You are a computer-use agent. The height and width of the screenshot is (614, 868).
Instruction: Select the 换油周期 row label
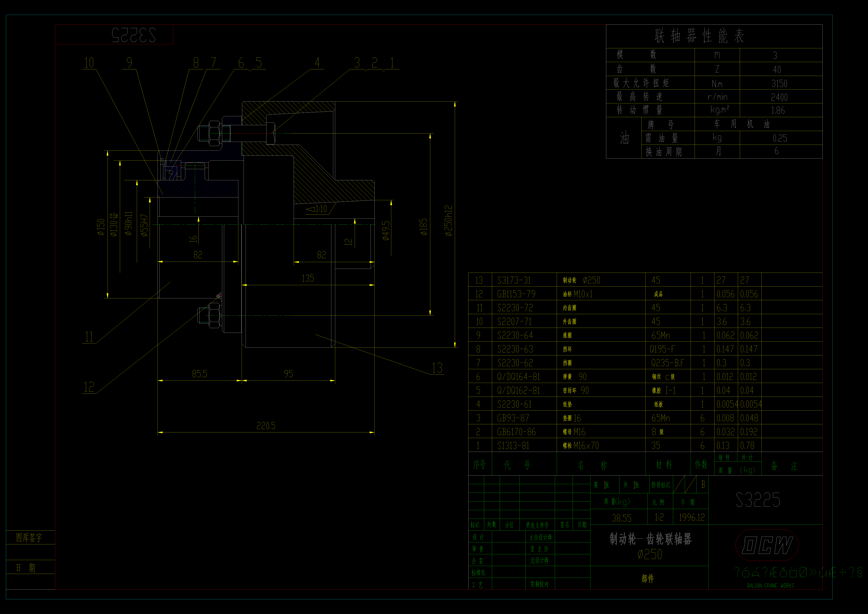(x=663, y=152)
